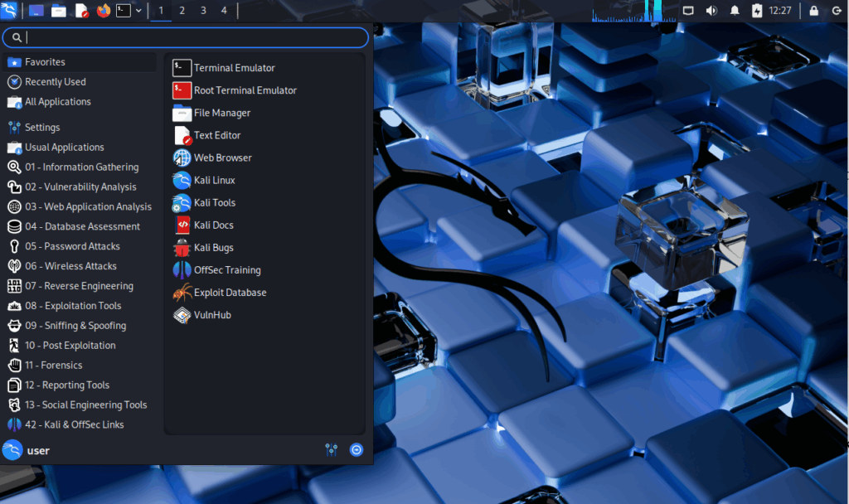The width and height of the screenshot is (849, 504).
Task: Launch Firefox from the top panel
Action: pyautogui.click(x=103, y=10)
